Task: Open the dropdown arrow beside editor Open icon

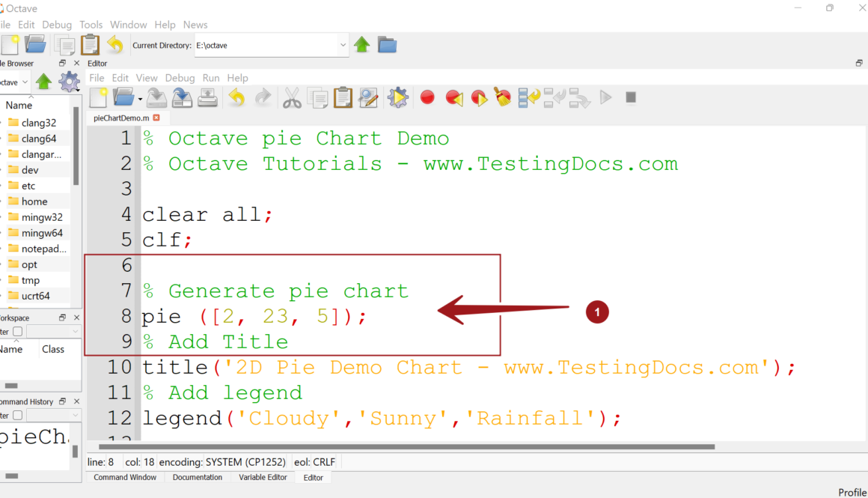Action: 140,99
